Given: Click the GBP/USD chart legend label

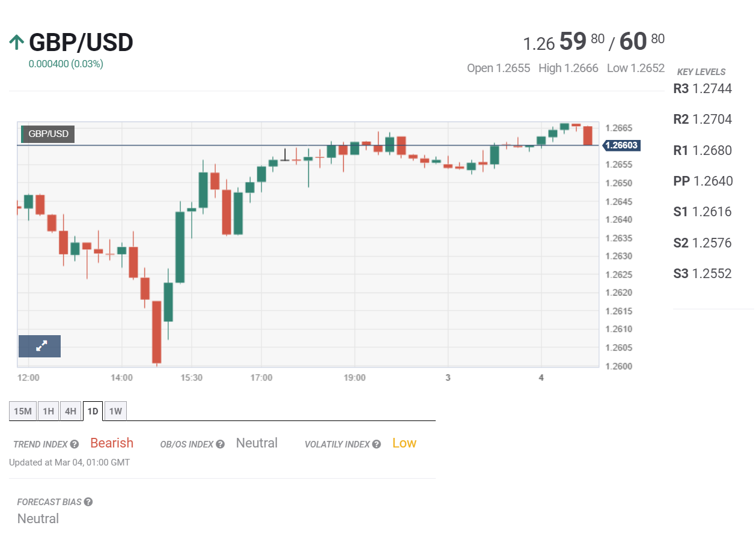Looking at the screenshot, I should tap(48, 134).
